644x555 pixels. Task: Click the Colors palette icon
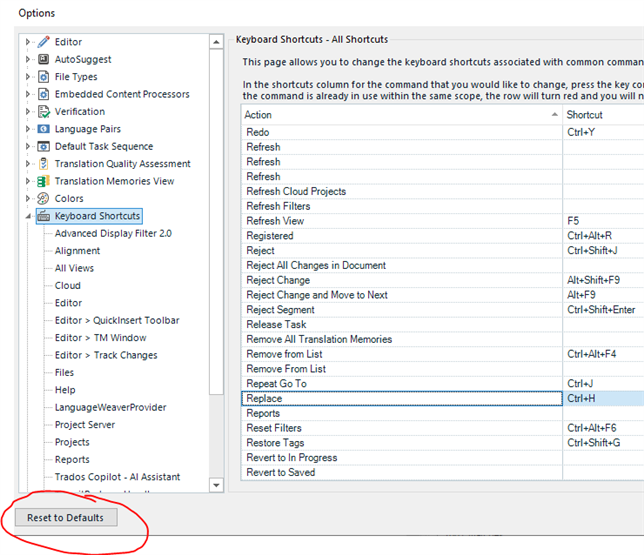click(43, 198)
